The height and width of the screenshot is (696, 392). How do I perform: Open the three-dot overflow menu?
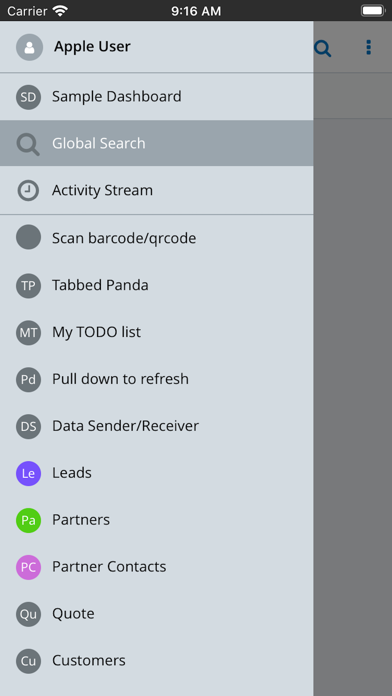pyautogui.click(x=368, y=47)
